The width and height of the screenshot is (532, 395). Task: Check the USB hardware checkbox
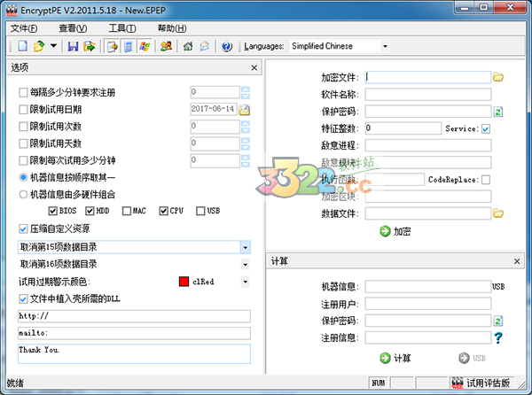200,211
